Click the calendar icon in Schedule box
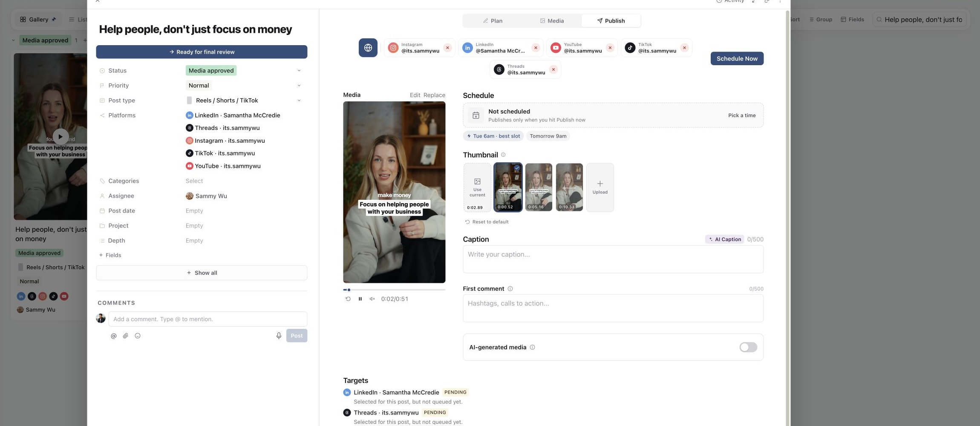The image size is (980, 426). tap(476, 115)
